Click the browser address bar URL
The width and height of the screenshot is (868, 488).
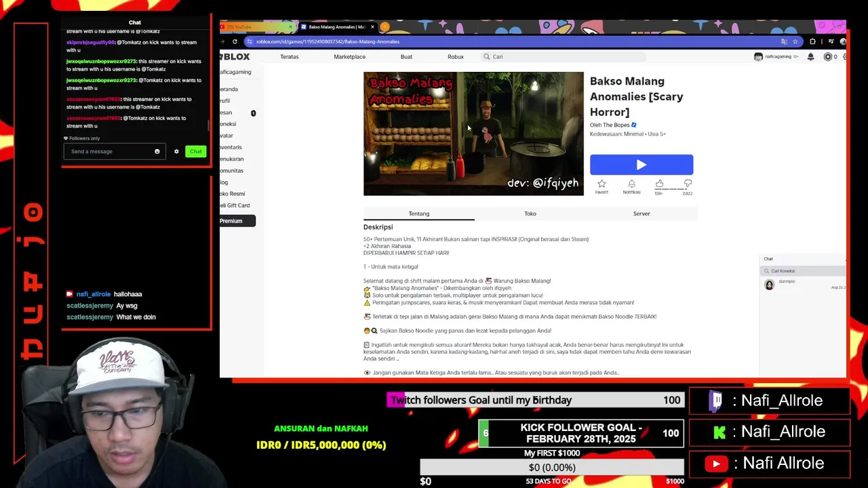328,41
